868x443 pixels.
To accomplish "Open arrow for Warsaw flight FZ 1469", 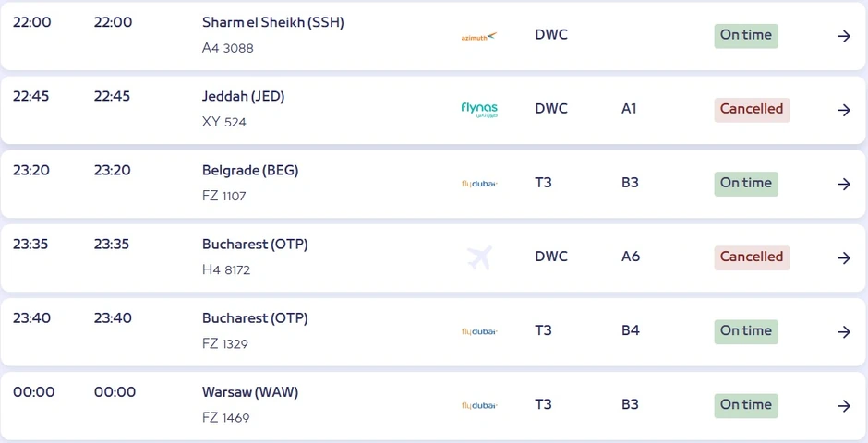I will (843, 405).
